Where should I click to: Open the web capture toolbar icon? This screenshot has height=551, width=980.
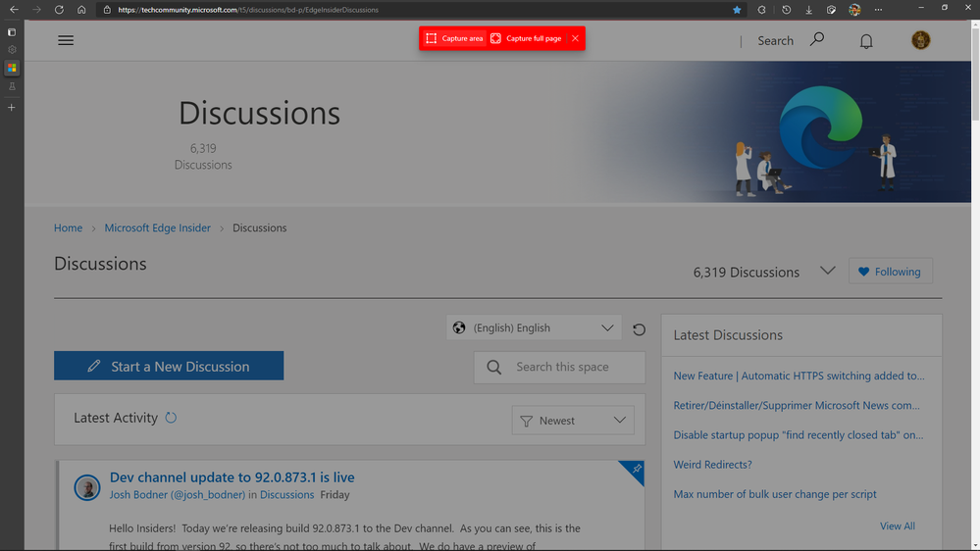tap(831, 10)
